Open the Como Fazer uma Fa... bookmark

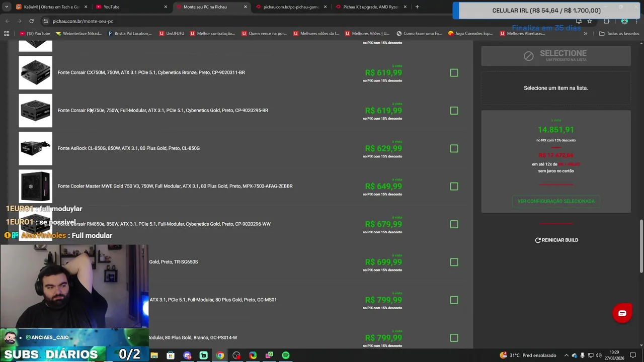419,34
